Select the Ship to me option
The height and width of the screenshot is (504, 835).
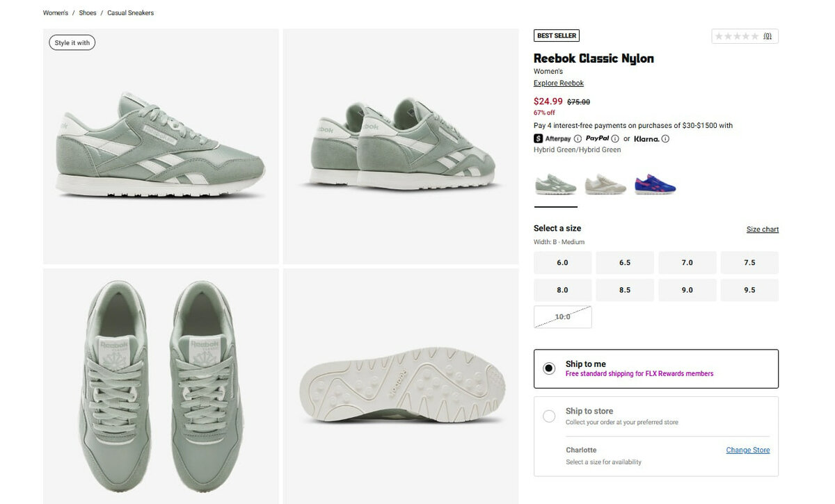[x=549, y=368]
